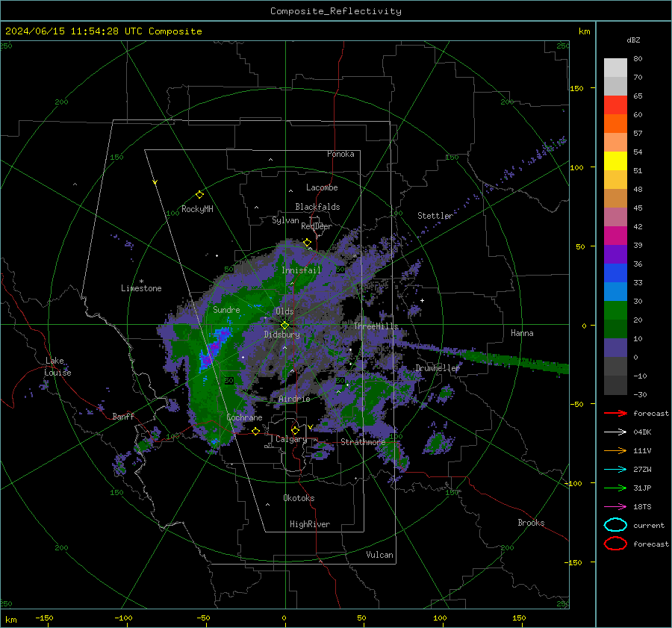The height and width of the screenshot is (628, 672).
Task: Click the cyan current ellipse symbol
Action: (x=615, y=525)
